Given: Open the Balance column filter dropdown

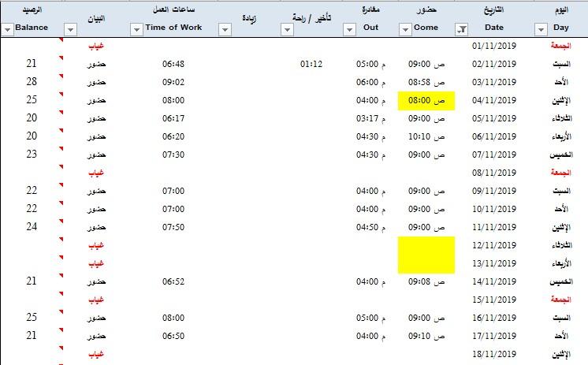Looking at the screenshot, I should point(8,29).
